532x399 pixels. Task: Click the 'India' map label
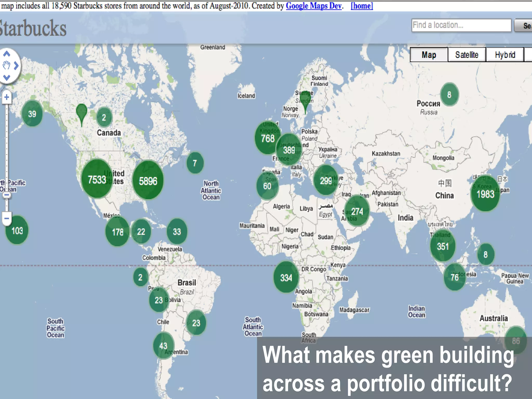tap(405, 218)
